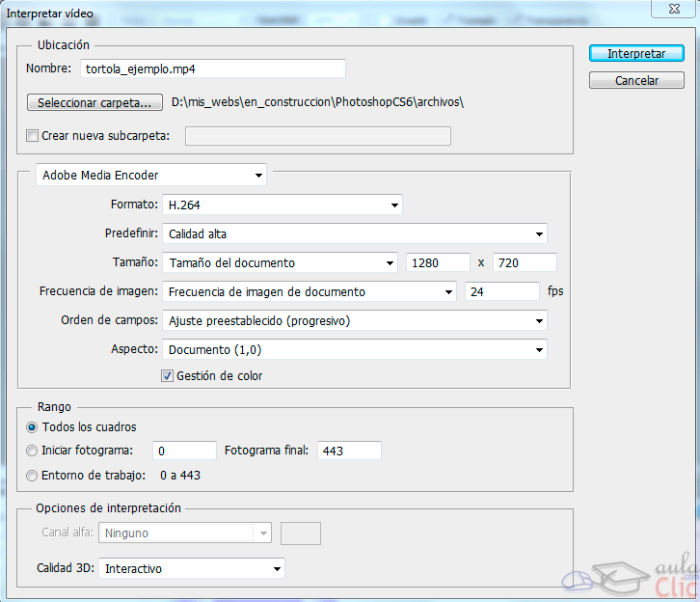The width and height of the screenshot is (700, 602).
Task: Open the Calidad 3D Interactivo dropdown
Action: pos(192,568)
